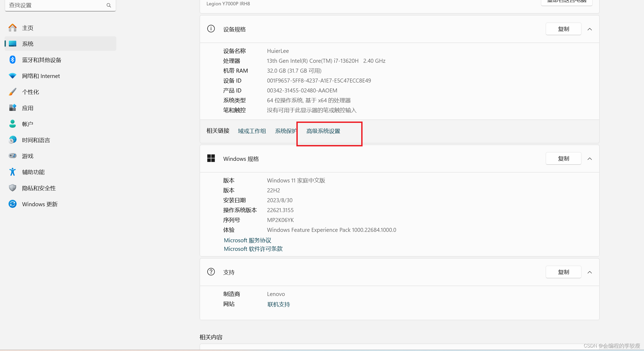This screenshot has width=644, height=351.
Task: Collapse the Windows 规格 section chevron
Action: pyautogui.click(x=590, y=159)
